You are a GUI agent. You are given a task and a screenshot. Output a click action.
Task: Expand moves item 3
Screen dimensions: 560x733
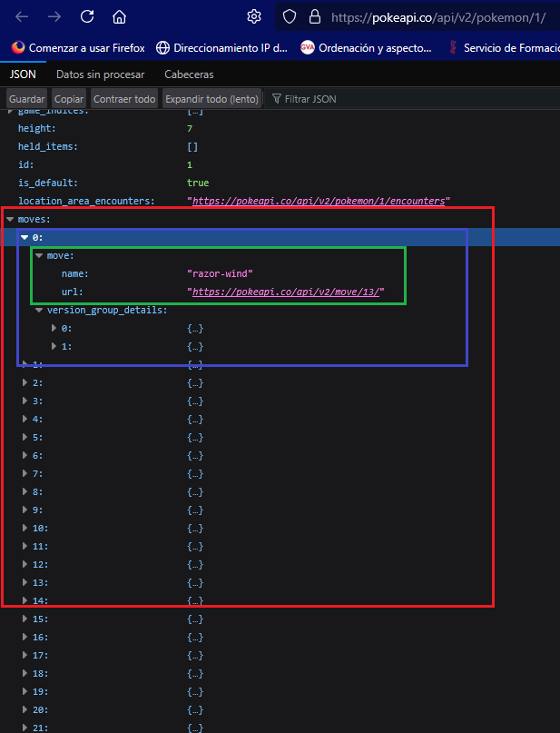(x=25, y=401)
